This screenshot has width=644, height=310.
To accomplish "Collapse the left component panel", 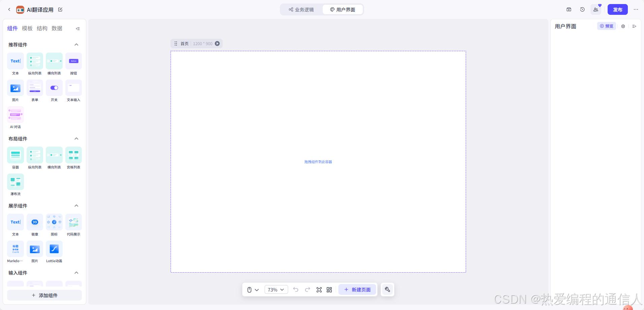I will pos(78,29).
